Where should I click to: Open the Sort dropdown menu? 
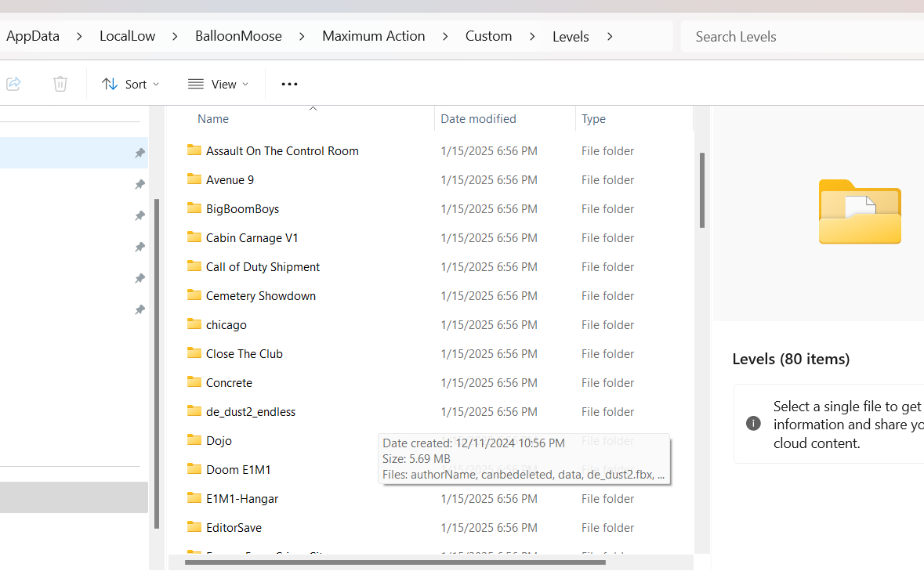(x=130, y=84)
